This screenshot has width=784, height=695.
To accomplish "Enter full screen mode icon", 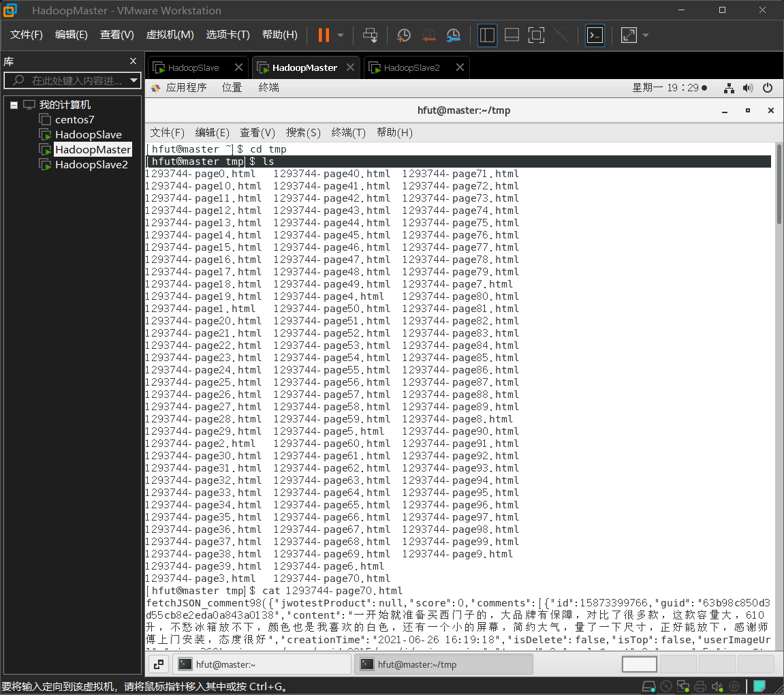I will [536, 35].
